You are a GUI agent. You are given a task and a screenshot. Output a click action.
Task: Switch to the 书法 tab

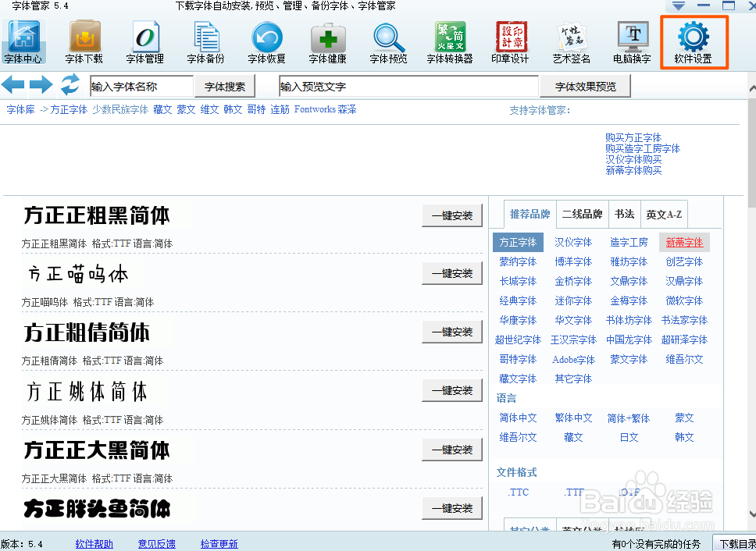624,215
